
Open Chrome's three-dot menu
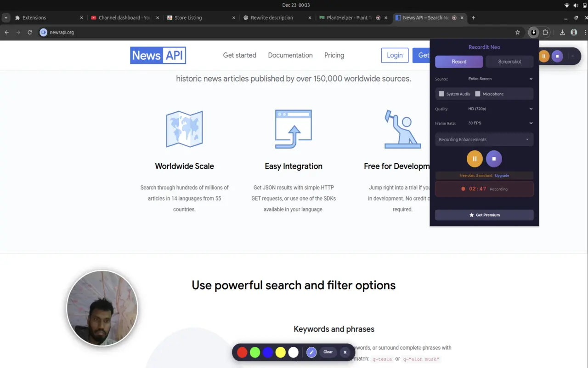click(585, 32)
